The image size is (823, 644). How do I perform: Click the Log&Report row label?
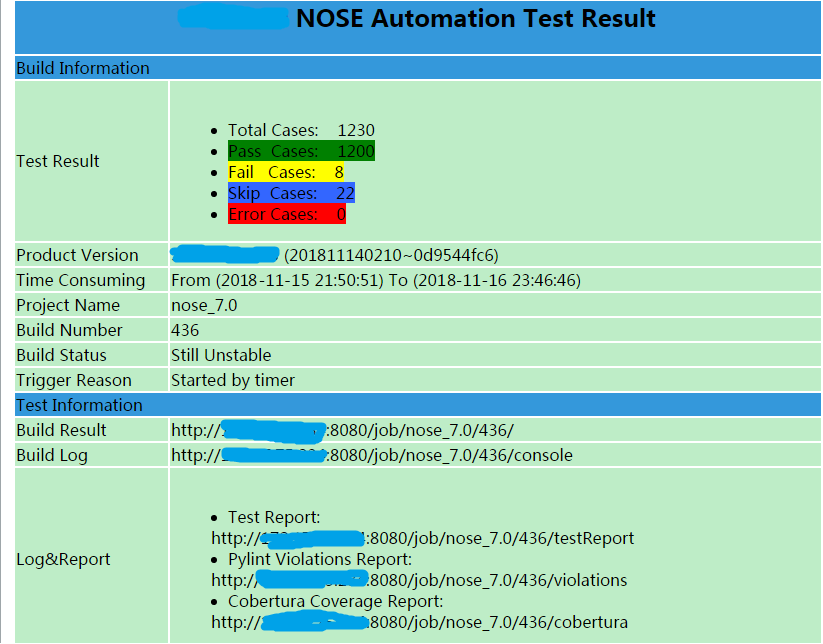pos(63,559)
